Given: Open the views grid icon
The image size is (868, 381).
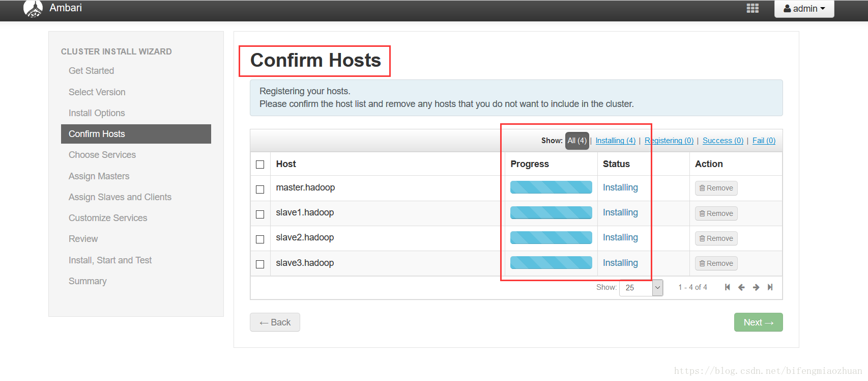Looking at the screenshot, I should coord(753,8).
